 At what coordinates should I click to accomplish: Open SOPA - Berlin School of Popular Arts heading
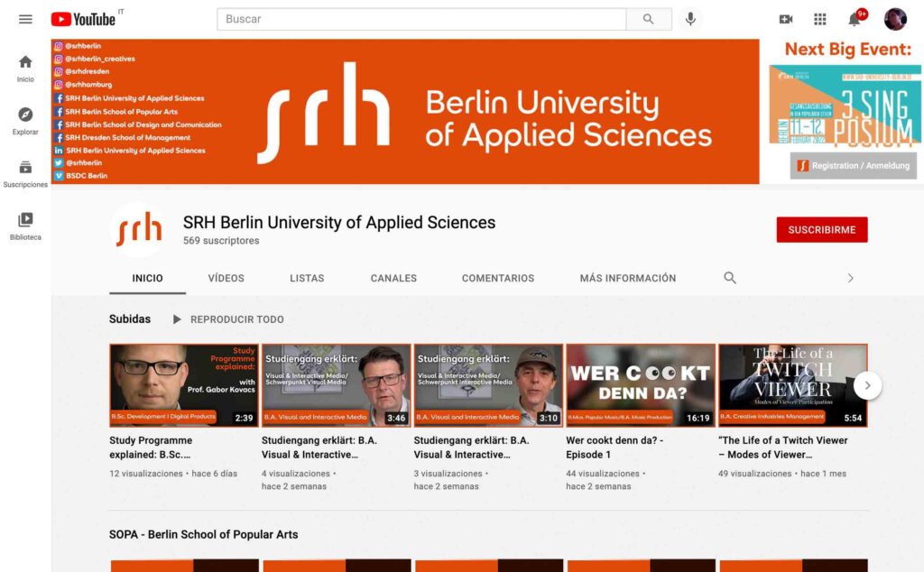(203, 534)
